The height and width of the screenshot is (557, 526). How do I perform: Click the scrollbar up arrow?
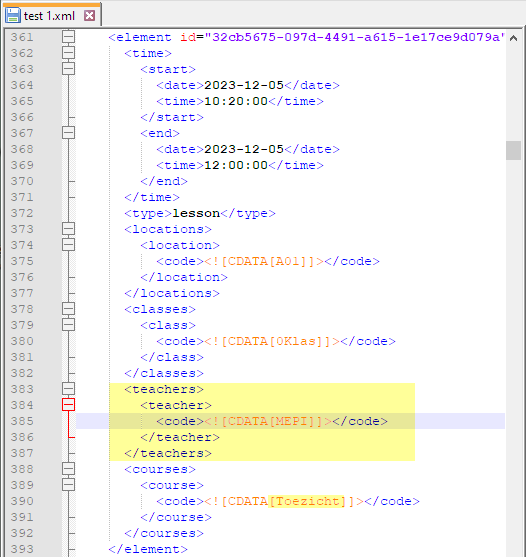click(514, 38)
